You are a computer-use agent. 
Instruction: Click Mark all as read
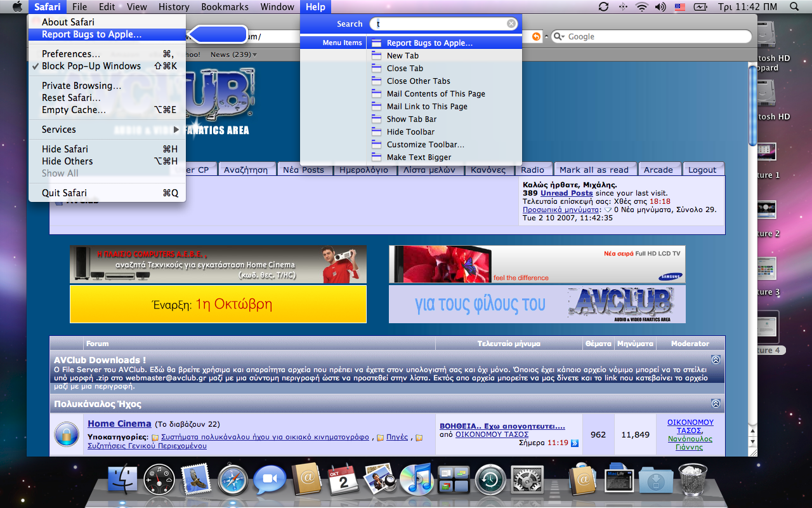(x=594, y=170)
